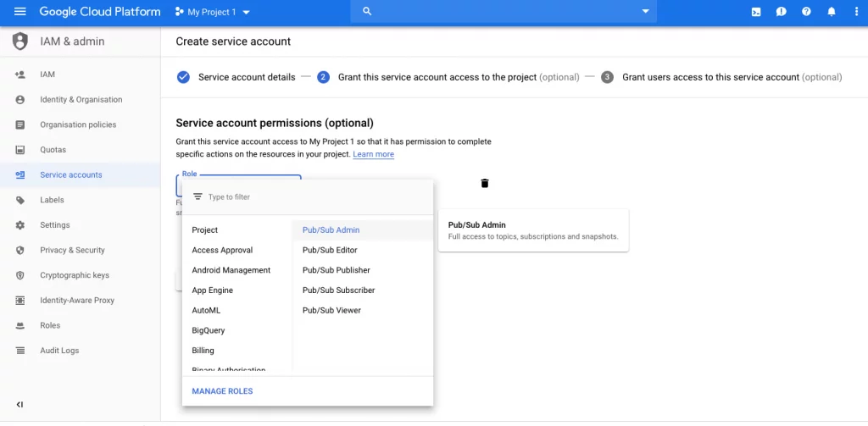Click the Service accounts key icon
Screen dimensions: 868x426
click(x=20, y=174)
